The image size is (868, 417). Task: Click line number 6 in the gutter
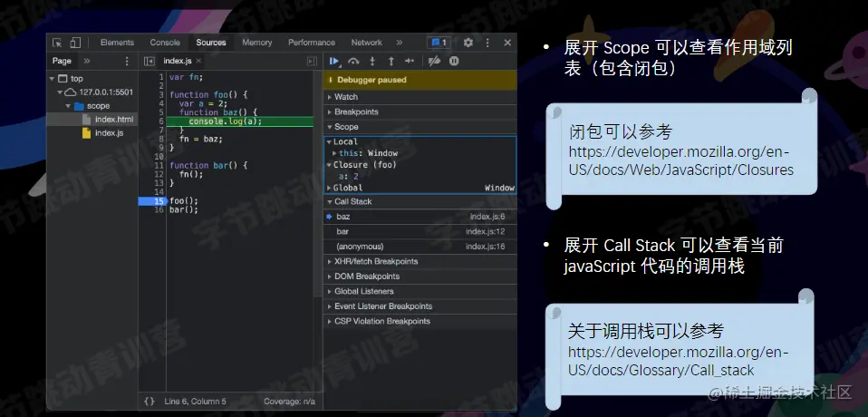point(161,121)
